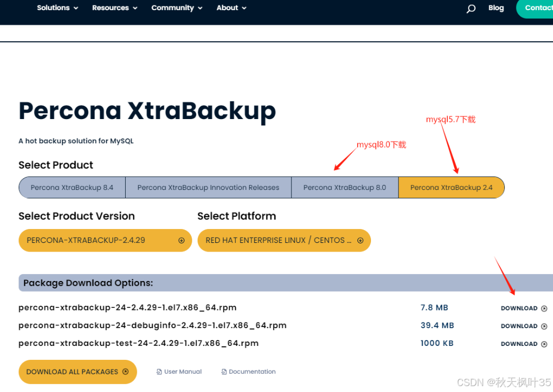Open the search magnifier icon
553x392 pixels.
click(x=471, y=9)
